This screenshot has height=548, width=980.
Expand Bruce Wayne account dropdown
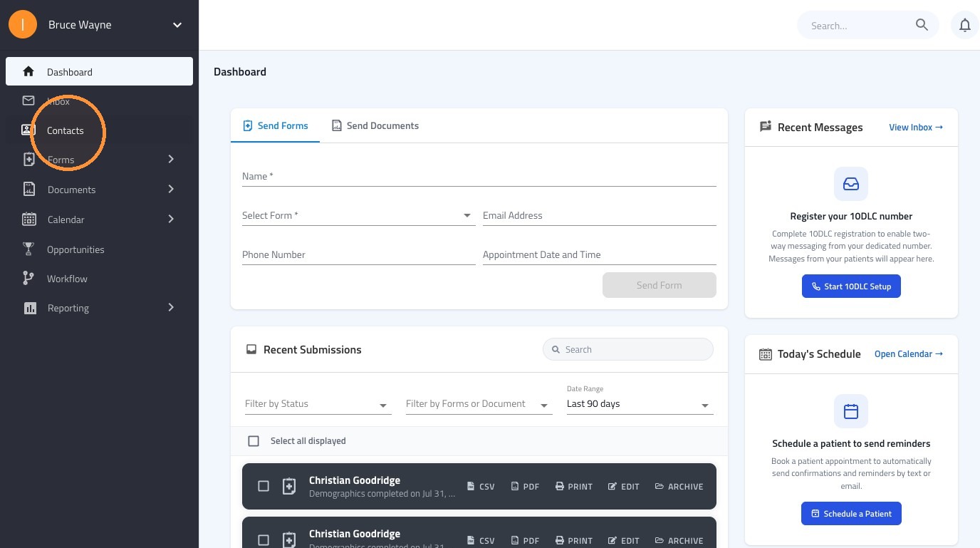(177, 25)
